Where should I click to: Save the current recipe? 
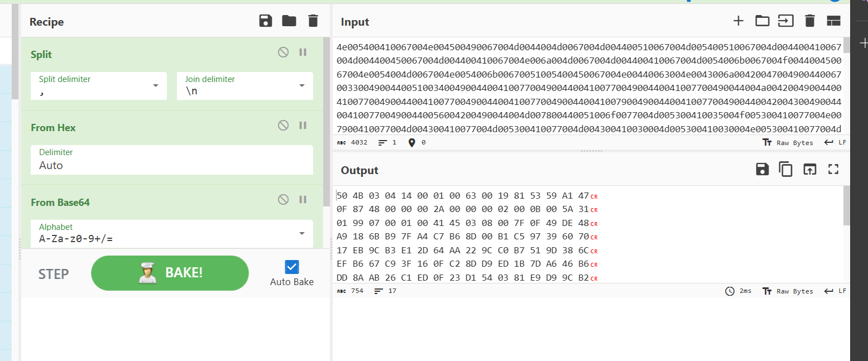266,21
